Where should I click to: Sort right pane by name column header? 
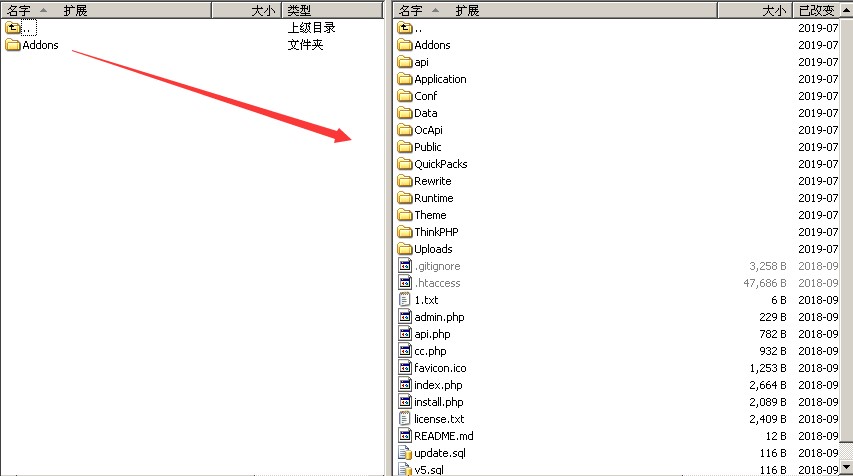tap(409, 10)
